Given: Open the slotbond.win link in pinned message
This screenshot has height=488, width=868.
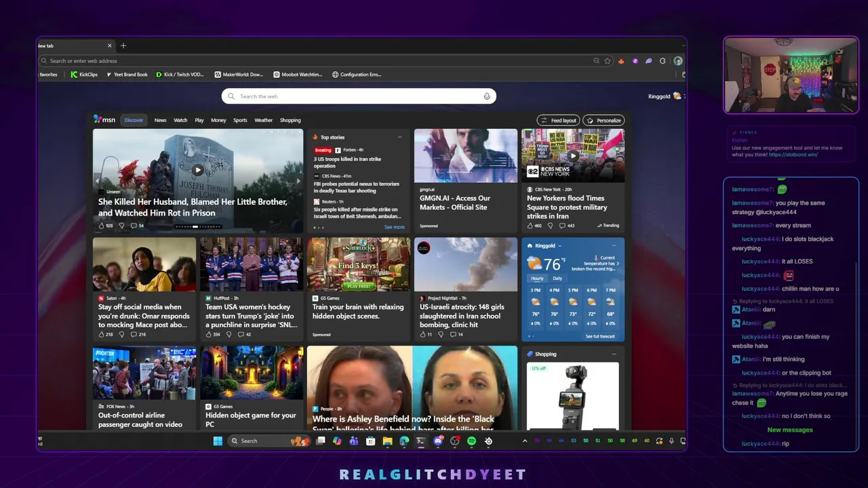Looking at the screenshot, I should pyautogui.click(x=793, y=155).
